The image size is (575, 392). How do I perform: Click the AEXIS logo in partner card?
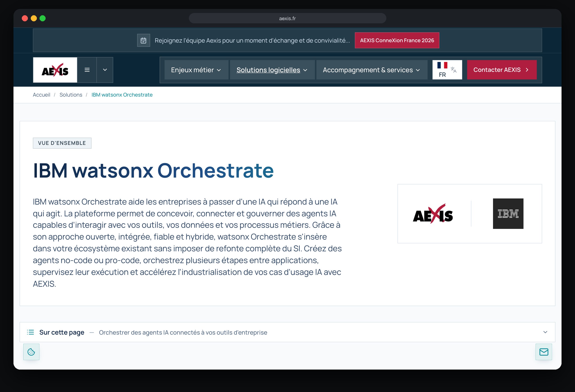click(433, 214)
